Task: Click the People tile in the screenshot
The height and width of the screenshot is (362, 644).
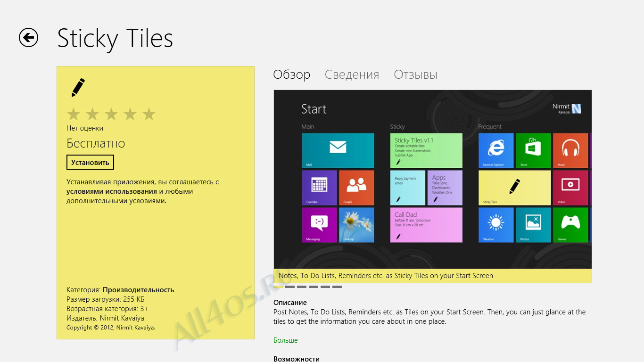Action: click(356, 188)
